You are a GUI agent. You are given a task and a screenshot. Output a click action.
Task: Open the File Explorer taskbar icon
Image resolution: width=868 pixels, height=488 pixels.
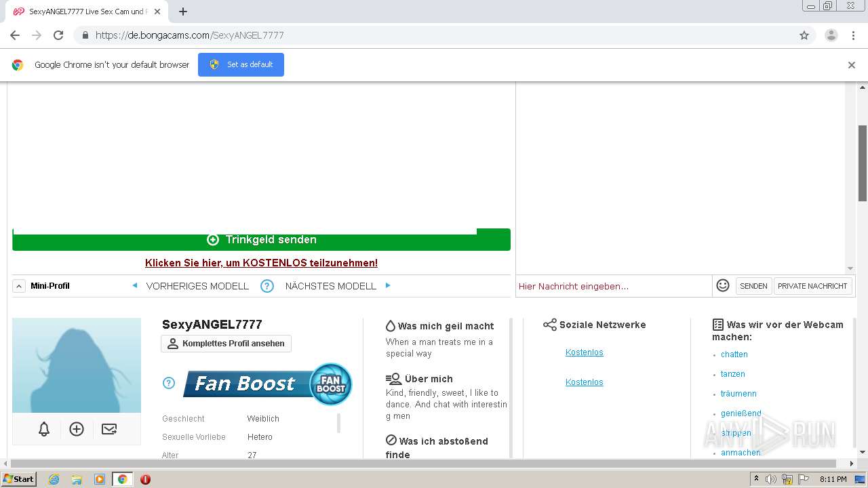point(77,479)
